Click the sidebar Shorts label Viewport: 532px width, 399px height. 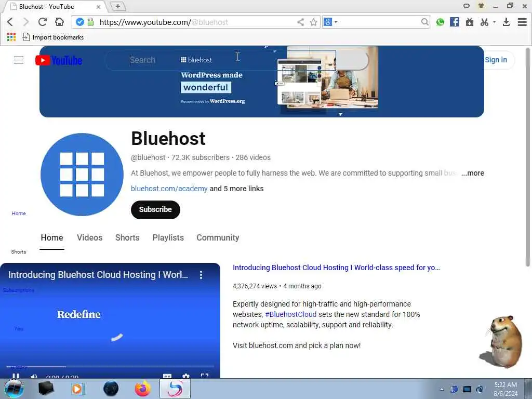(19, 252)
